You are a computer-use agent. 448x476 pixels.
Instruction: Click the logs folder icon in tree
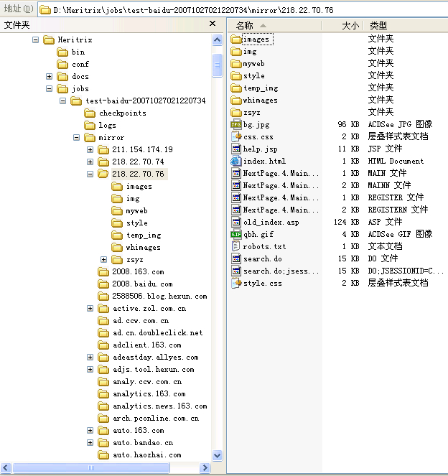click(90, 126)
